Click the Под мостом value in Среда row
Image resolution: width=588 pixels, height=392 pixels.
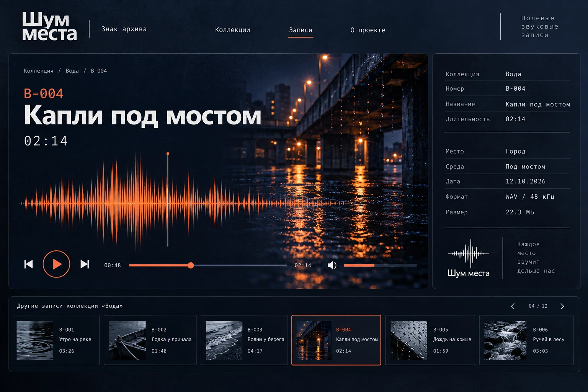coord(526,167)
